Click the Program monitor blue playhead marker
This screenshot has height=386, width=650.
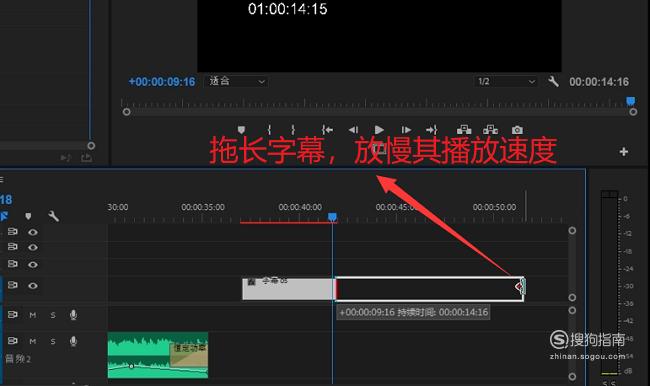tap(631, 101)
